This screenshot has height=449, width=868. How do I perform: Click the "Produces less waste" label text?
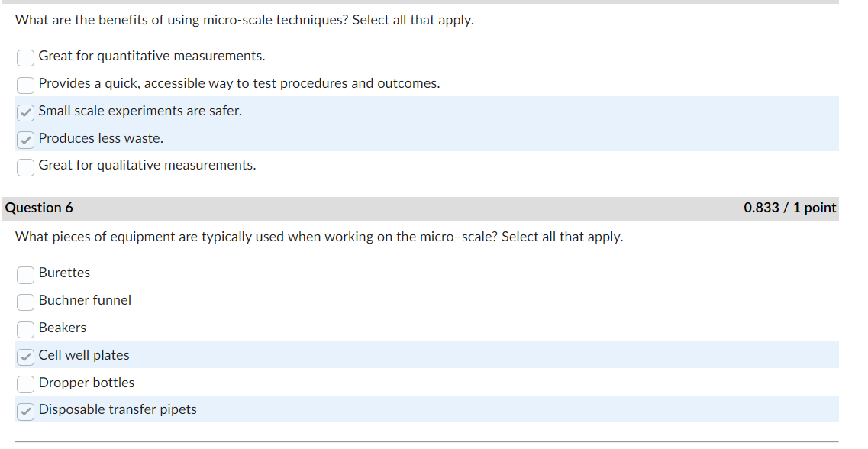(x=100, y=138)
